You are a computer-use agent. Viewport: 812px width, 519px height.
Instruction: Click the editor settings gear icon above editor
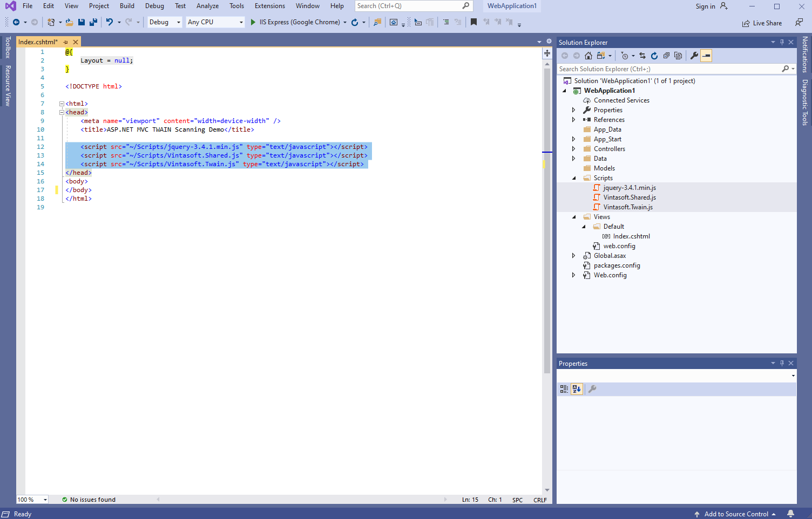pyautogui.click(x=549, y=42)
